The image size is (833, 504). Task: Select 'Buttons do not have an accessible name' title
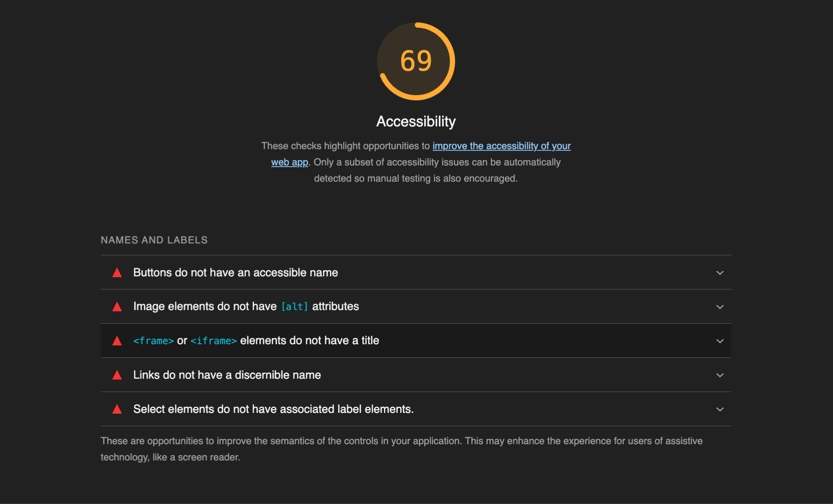coord(235,273)
